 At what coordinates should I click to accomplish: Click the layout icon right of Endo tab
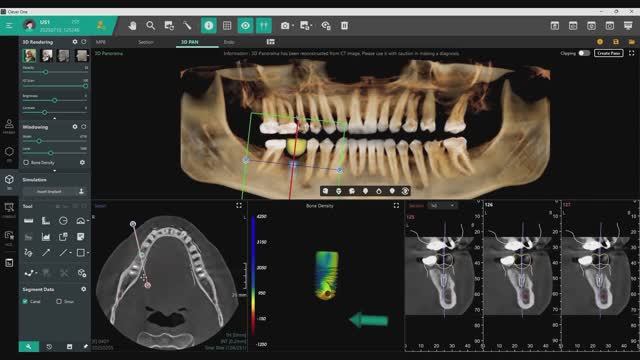click(x=271, y=42)
